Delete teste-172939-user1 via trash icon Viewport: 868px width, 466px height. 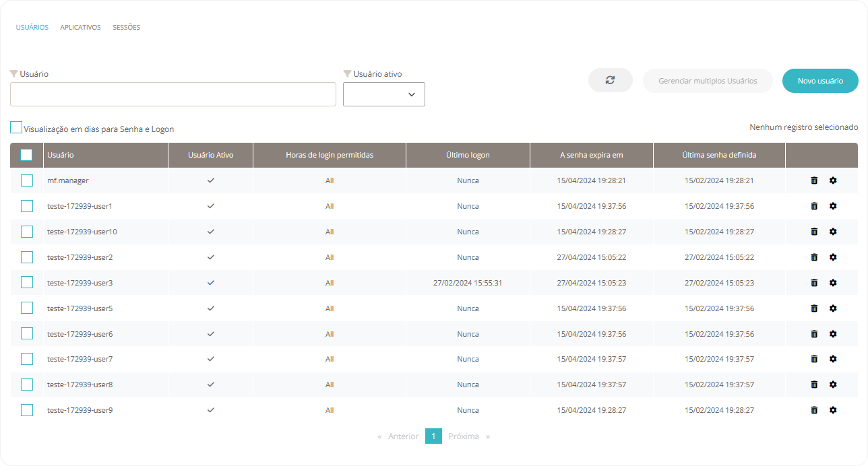coord(814,206)
